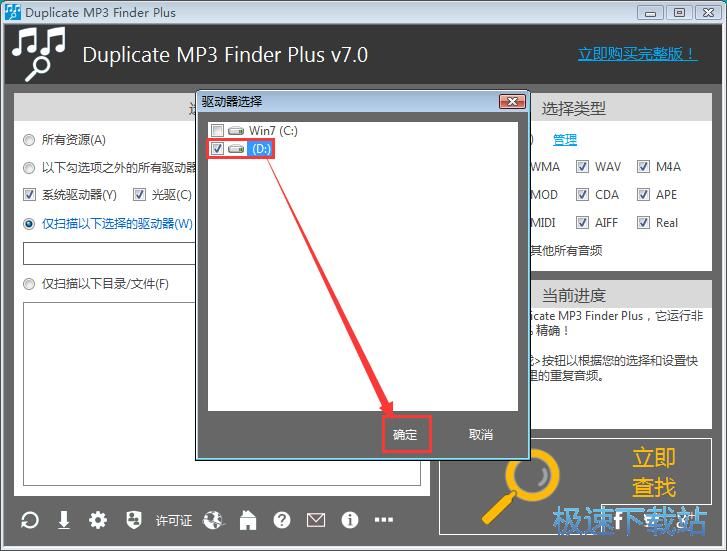Image resolution: width=727 pixels, height=551 pixels.
Task: Click the app logo in title bar
Action: point(13,12)
